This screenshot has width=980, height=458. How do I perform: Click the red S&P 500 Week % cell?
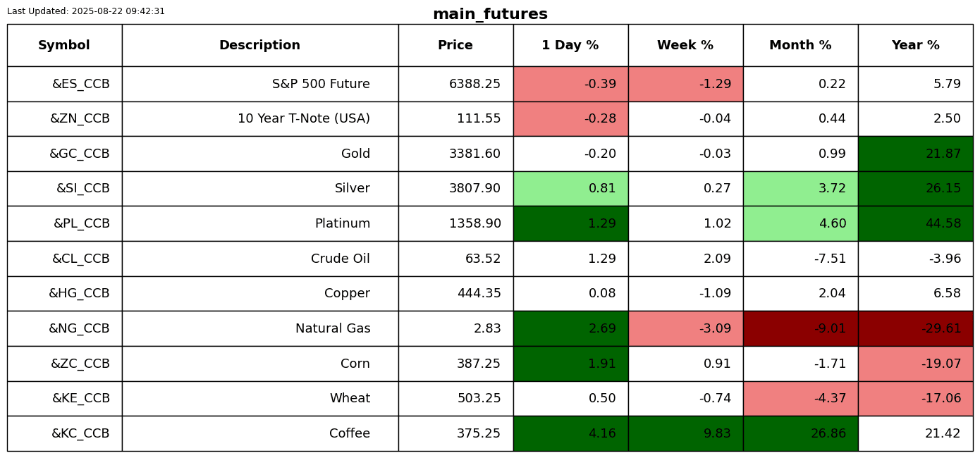685,84
